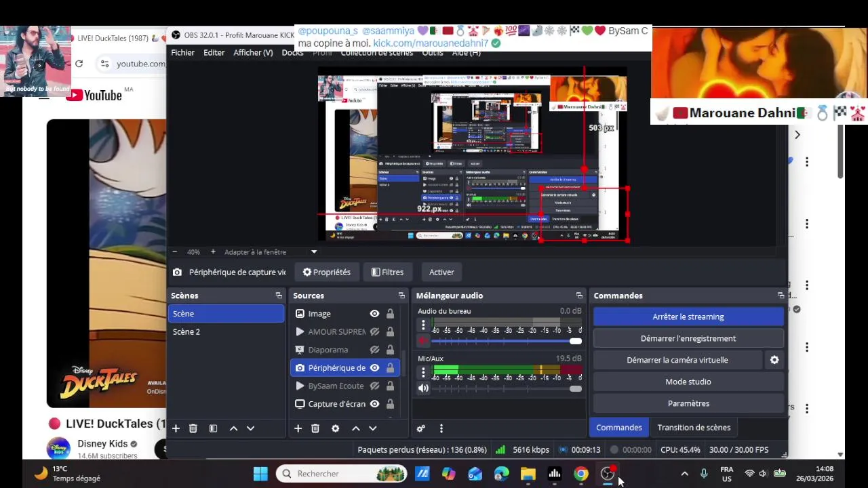Show the Diaporama source

tap(374, 350)
